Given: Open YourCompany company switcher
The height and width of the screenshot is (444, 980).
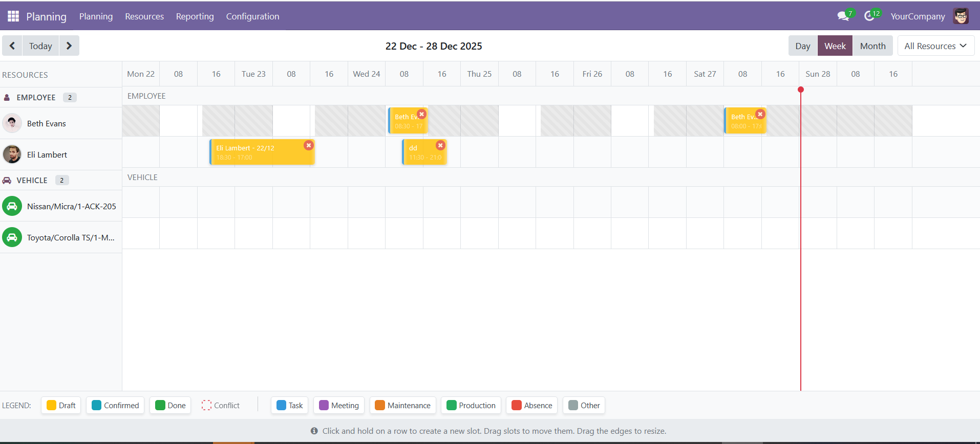Looking at the screenshot, I should 918,16.
